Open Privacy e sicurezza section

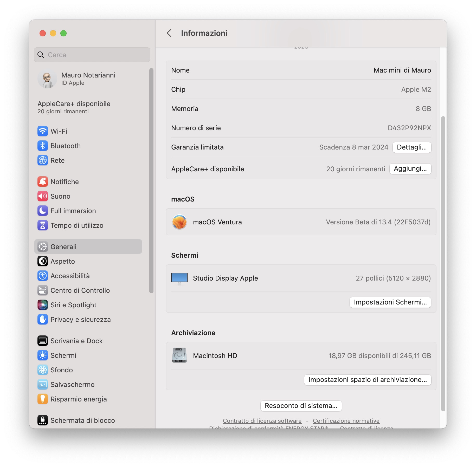coord(88,319)
